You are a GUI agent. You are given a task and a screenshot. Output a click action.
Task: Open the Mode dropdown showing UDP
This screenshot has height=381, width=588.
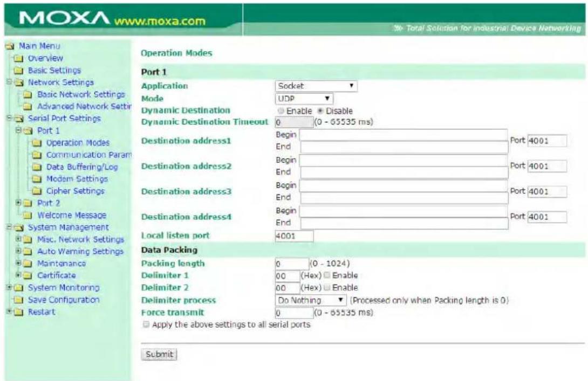(x=304, y=99)
